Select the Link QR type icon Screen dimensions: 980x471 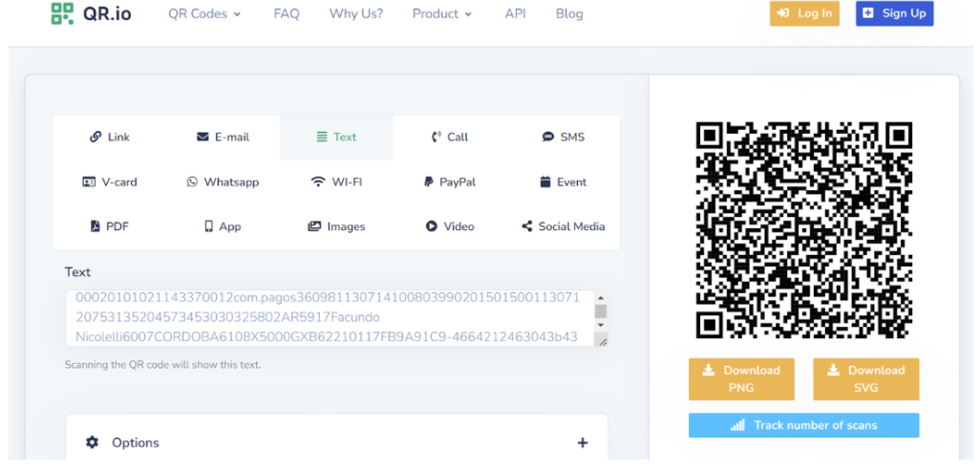[96, 137]
